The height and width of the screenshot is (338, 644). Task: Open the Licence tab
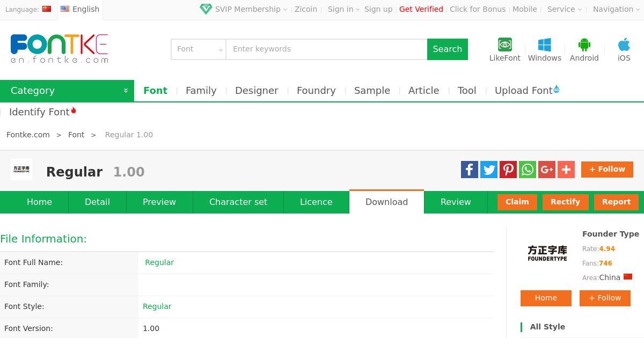coord(316,202)
